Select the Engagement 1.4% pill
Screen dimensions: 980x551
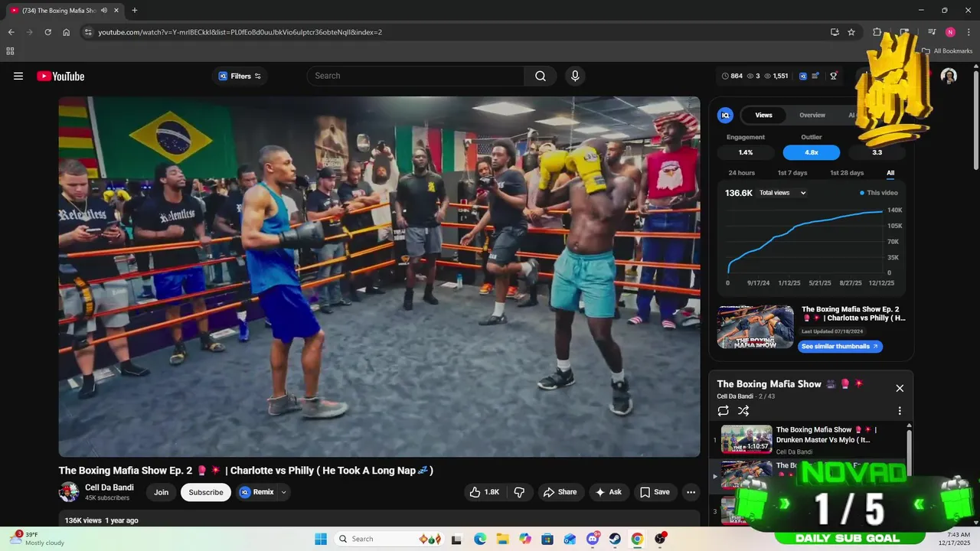pyautogui.click(x=746, y=152)
